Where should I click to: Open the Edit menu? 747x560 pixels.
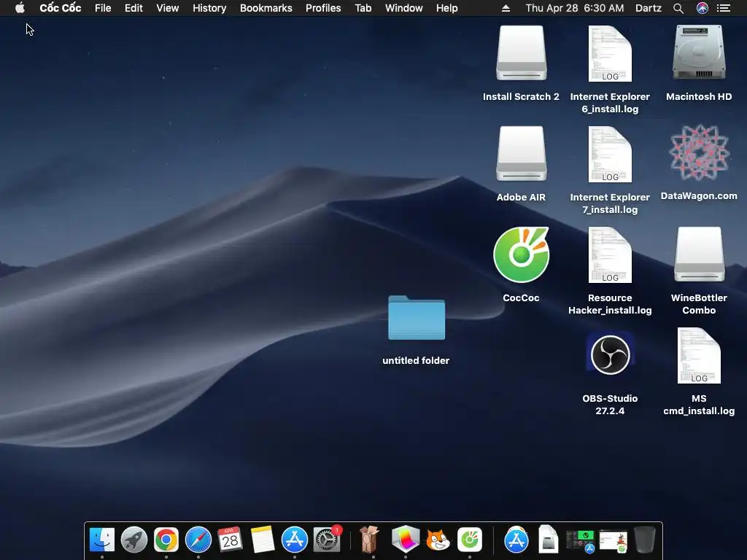[133, 8]
